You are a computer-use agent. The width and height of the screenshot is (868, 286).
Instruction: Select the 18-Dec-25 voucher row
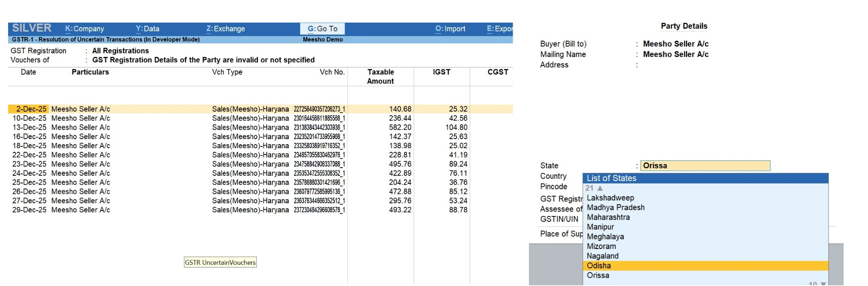260,145
